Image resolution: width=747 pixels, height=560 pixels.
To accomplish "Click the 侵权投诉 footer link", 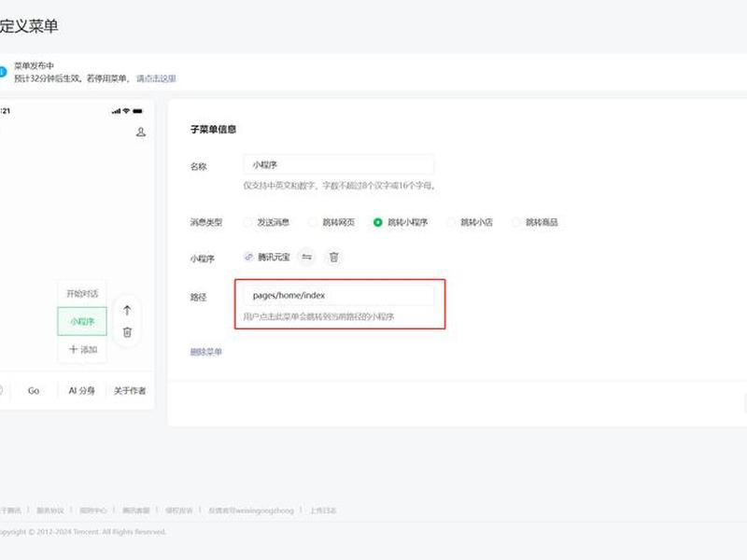I will pyautogui.click(x=178, y=511).
